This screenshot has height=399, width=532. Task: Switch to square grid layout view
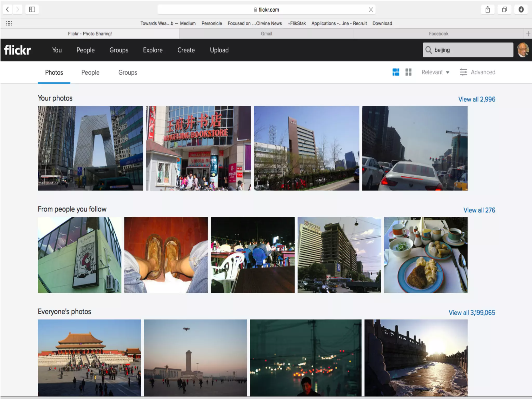coord(408,72)
